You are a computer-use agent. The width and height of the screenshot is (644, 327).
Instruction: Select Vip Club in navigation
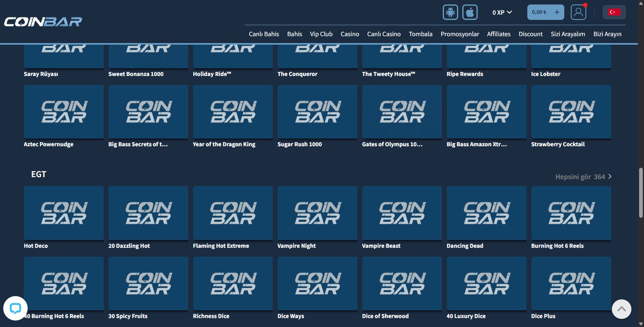(x=321, y=34)
